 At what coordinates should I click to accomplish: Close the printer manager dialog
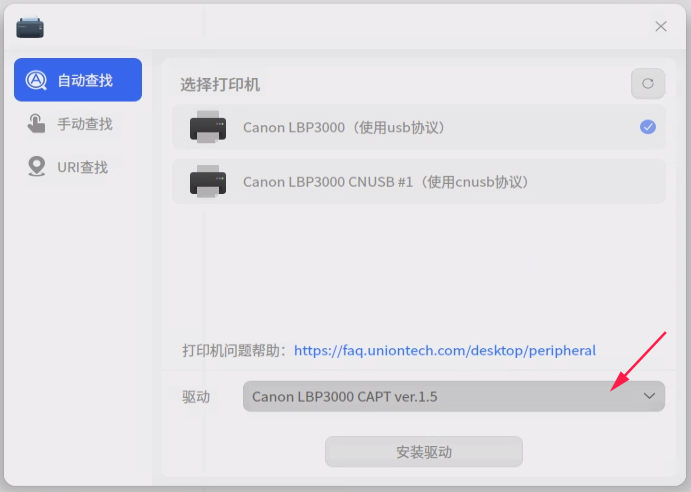[661, 26]
